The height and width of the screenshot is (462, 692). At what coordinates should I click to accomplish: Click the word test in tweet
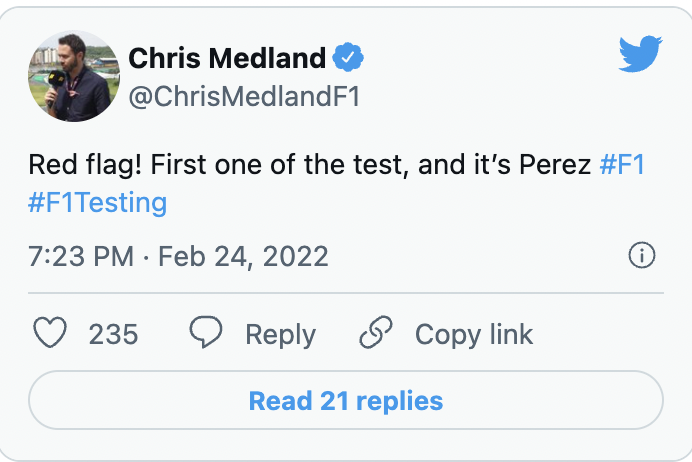point(377,164)
